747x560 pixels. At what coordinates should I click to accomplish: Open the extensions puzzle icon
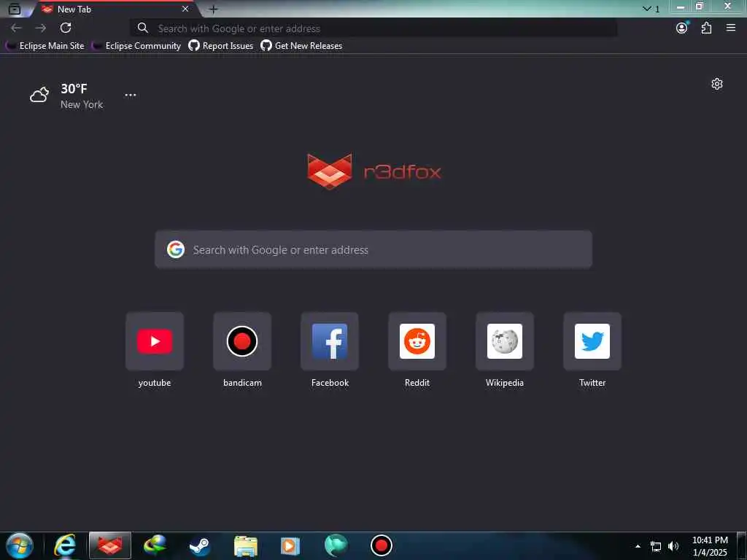[706, 28]
